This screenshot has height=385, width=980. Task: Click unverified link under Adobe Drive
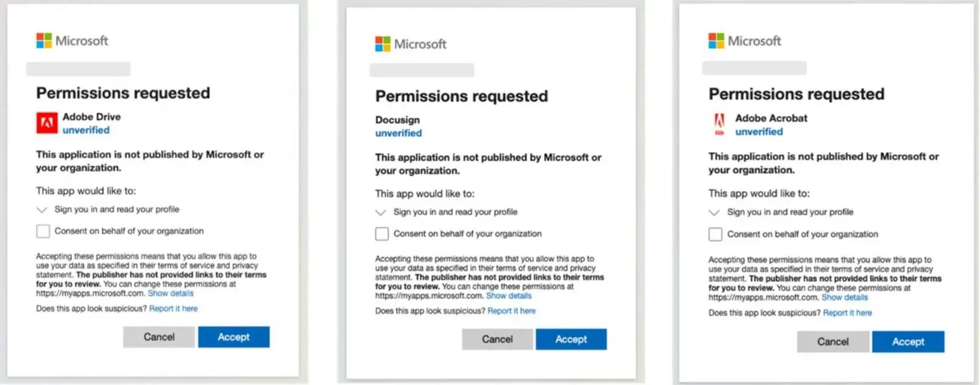[x=86, y=130]
